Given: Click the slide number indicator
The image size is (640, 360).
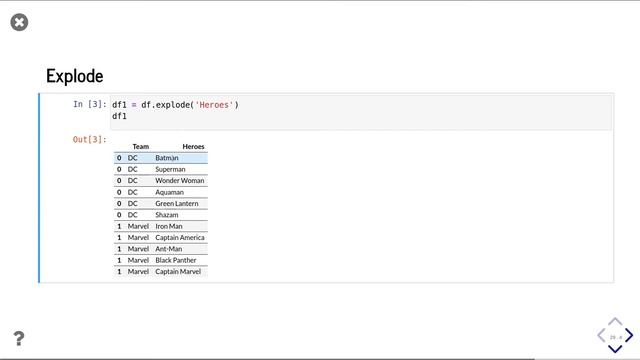Looking at the screenshot, I should point(616,337).
